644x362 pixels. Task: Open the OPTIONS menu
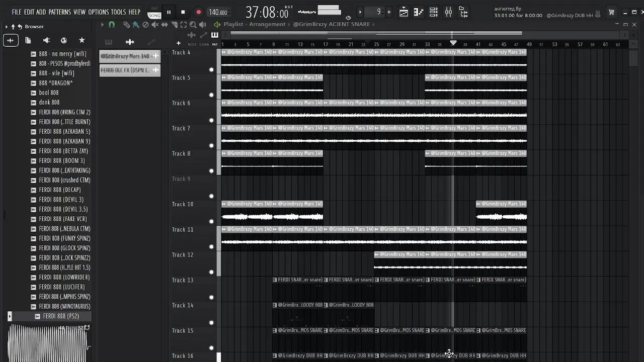click(99, 12)
